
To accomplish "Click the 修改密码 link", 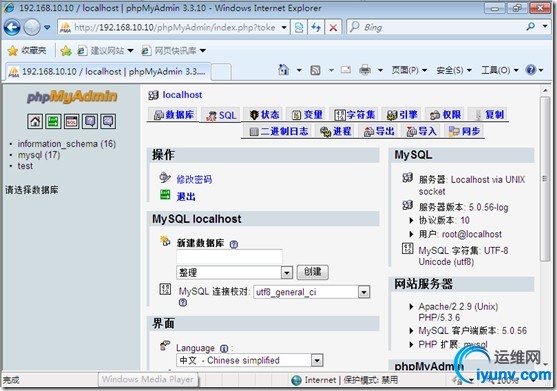I will 194,179.
